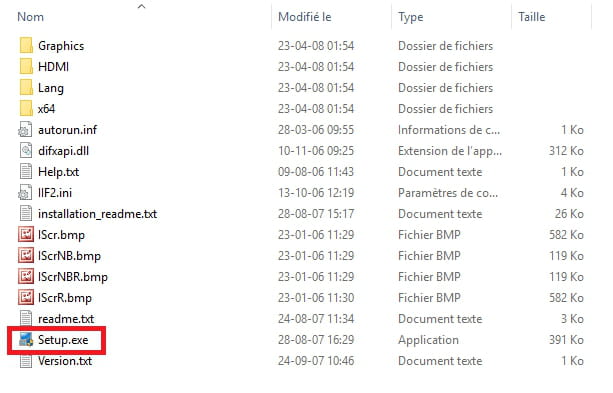Click the autorun.inf file icon
The width and height of the screenshot is (613, 393).
(x=25, y=130)
